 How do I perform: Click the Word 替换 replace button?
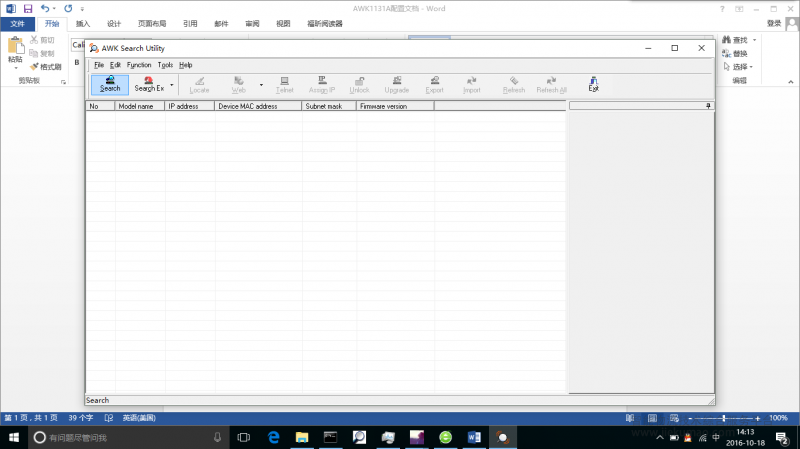coord(735,54)
